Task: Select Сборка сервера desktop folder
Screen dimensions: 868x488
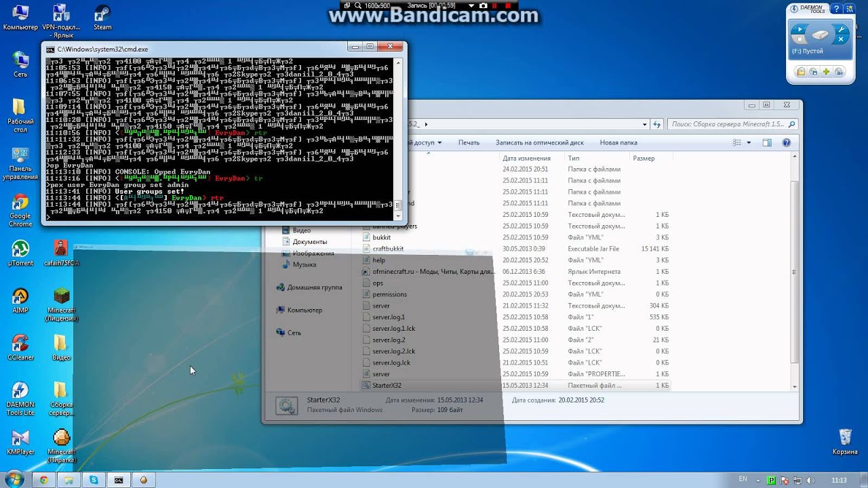Action: (x=61, y=399)
